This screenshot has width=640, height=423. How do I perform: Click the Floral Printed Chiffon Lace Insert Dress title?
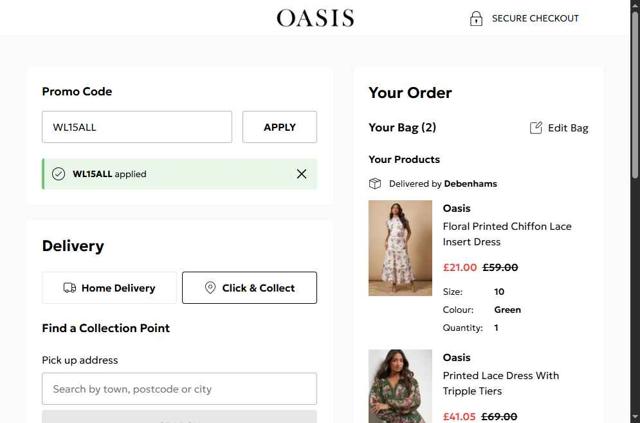click(x=507, y=234)
